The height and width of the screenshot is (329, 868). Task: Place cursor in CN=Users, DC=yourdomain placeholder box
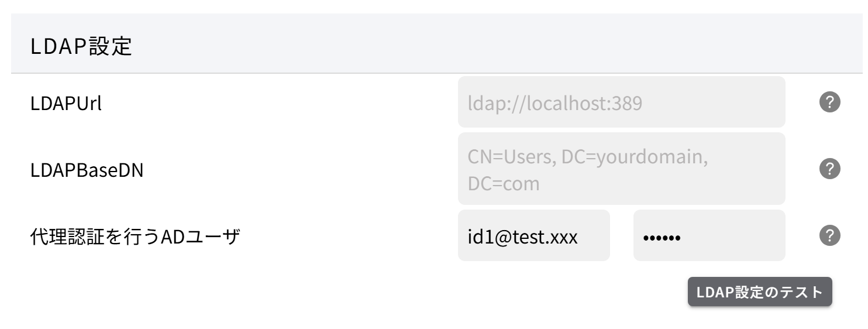(x=621, y=169)
